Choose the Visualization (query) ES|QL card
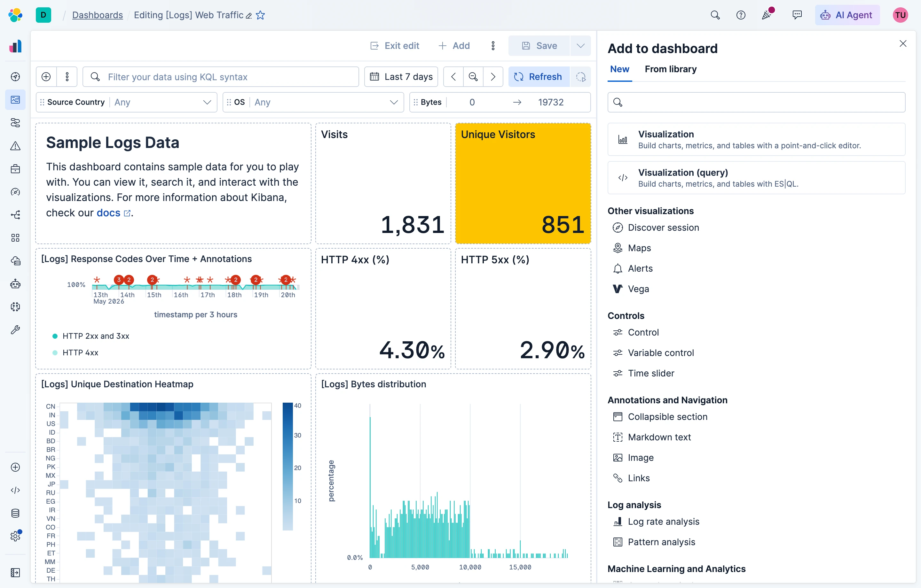921x588 pixels. [756, 178]
